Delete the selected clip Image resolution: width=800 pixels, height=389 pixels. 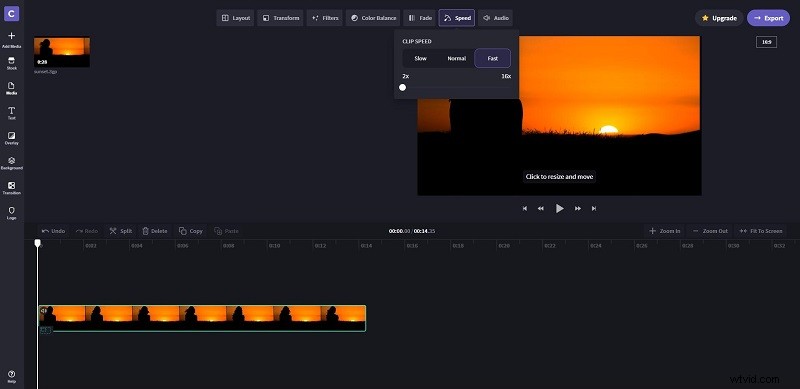[x=155, y=231]
